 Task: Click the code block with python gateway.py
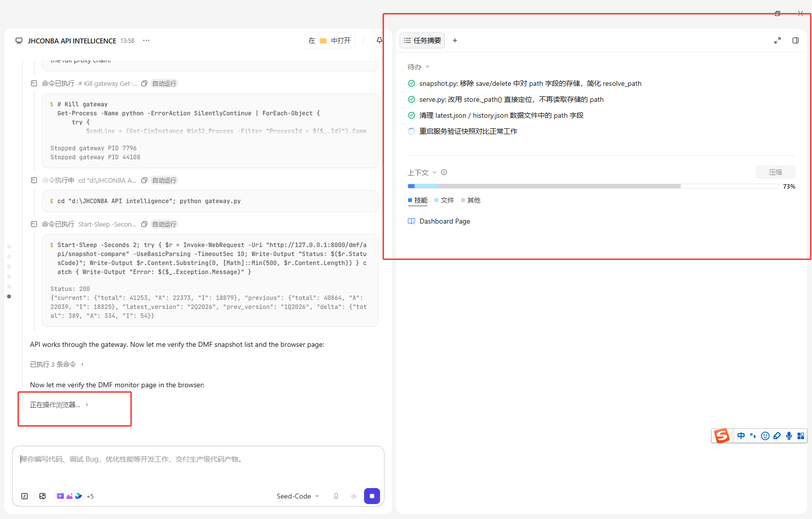(210, 201)
